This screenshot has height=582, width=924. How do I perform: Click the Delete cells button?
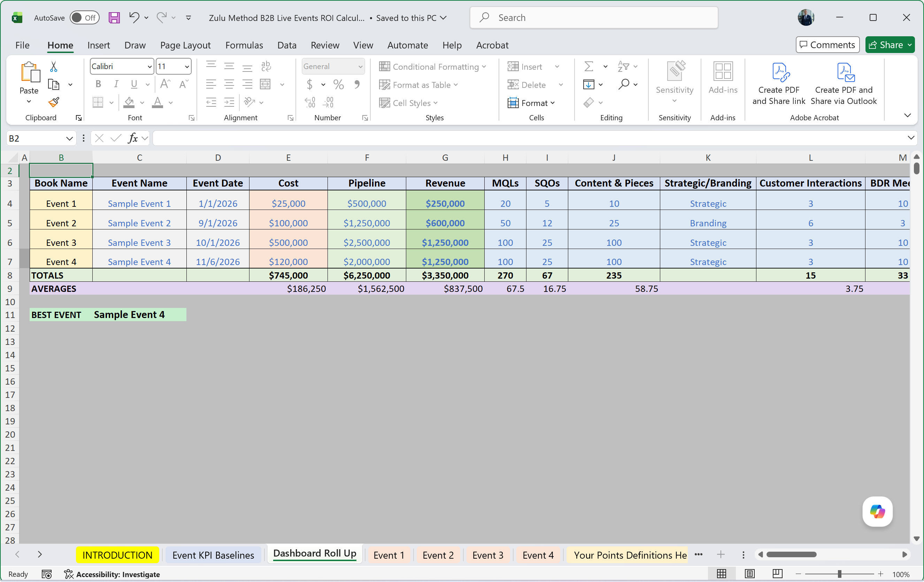click(x=526, y=84)
